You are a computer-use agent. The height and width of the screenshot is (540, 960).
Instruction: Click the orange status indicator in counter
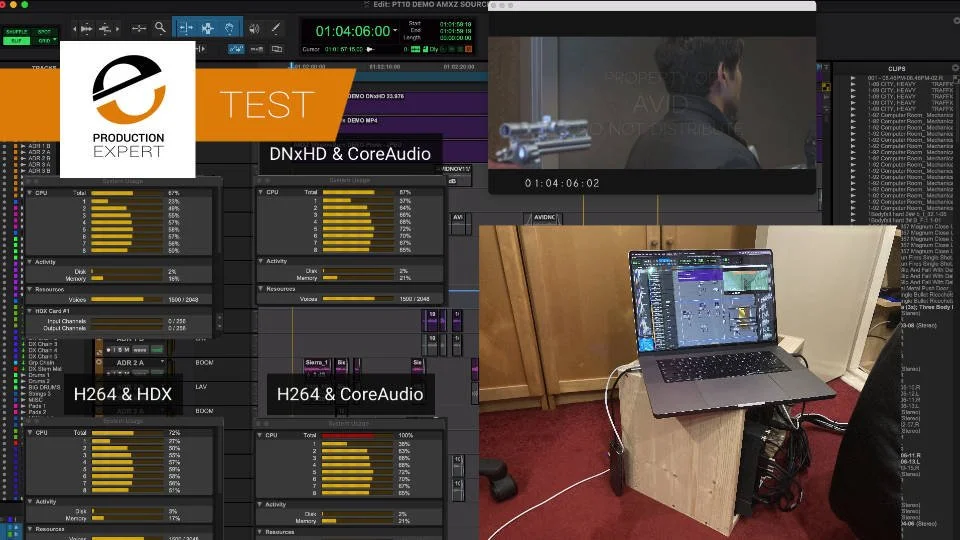tap(468, 49)
